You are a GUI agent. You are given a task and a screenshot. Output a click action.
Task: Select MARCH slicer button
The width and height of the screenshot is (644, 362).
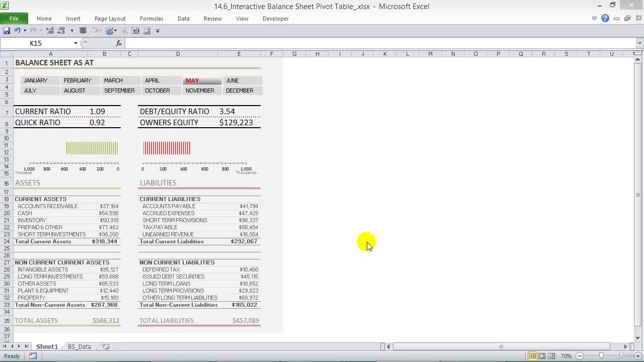point(121,80)
